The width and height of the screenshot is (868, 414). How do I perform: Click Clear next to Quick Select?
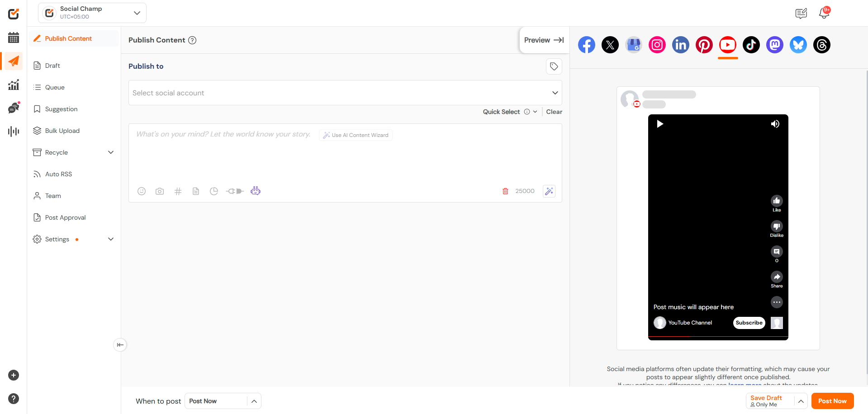(x=554, y=112)
